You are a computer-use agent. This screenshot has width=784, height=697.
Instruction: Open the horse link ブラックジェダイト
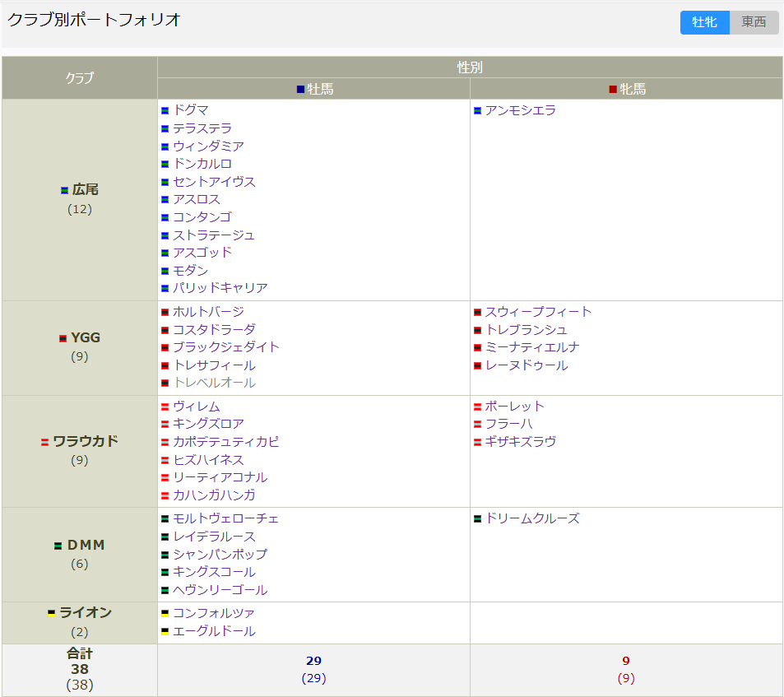[226, 347]
